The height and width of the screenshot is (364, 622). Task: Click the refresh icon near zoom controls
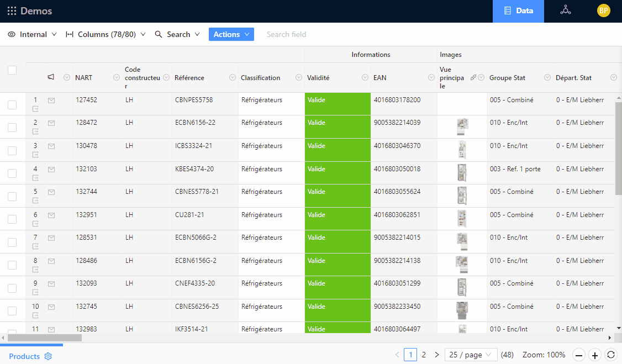point(610,355)
